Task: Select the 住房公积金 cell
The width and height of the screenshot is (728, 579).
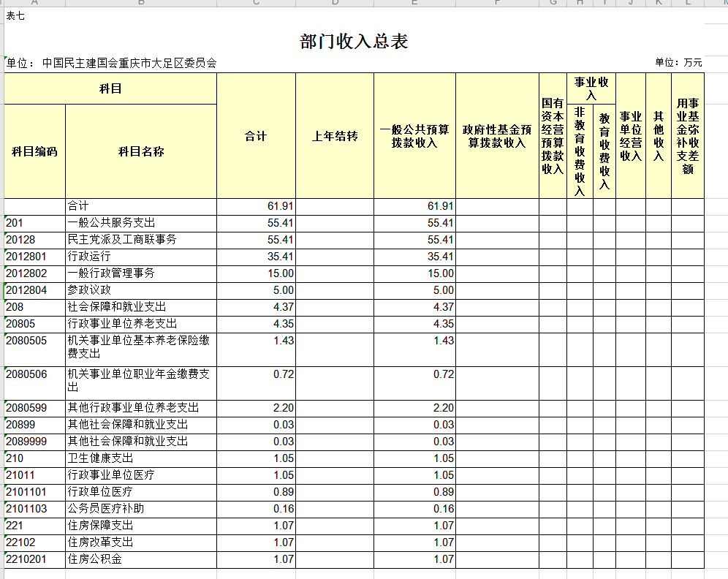Action: point(141,559)
